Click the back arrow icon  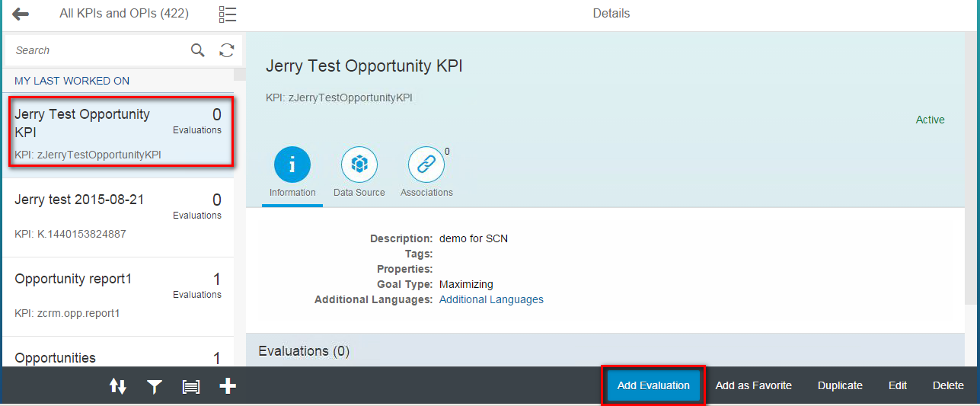pos(21,14)
